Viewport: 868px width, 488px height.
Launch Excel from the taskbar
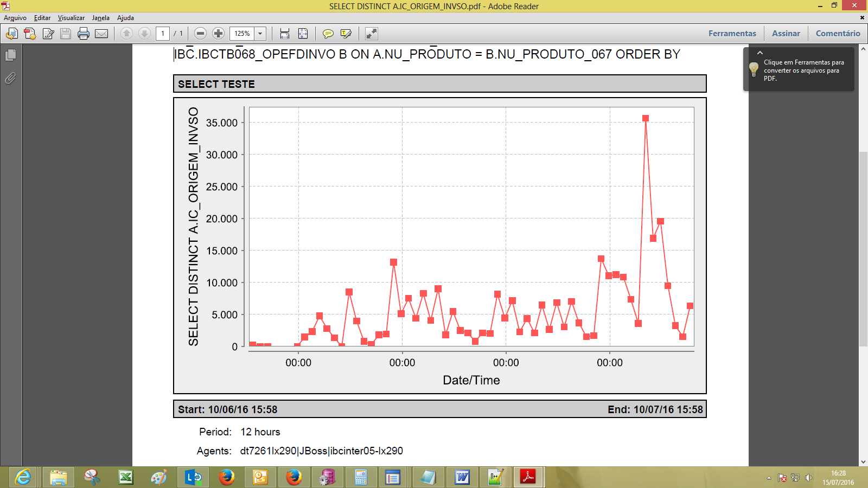tap(126, 478)
